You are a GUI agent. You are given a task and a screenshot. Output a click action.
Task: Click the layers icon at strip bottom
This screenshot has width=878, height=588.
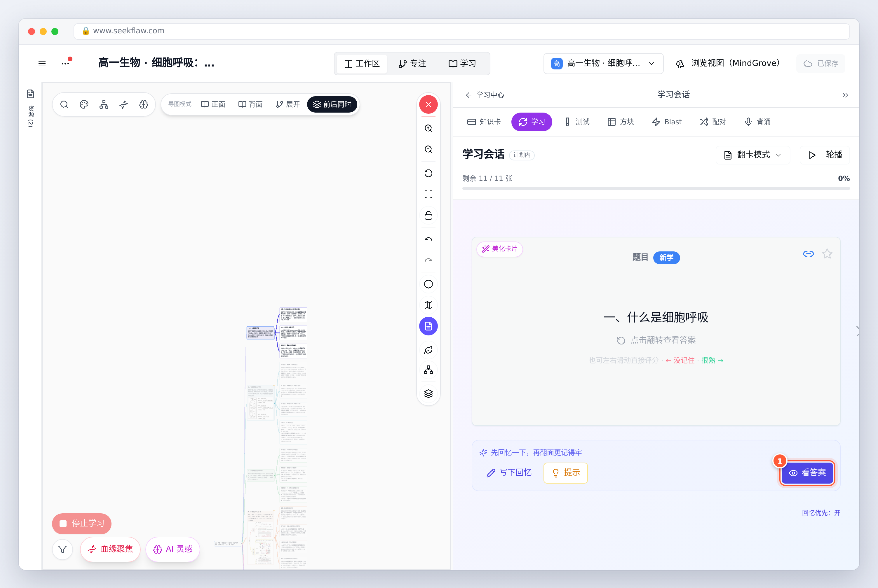[x=428, y=393]
